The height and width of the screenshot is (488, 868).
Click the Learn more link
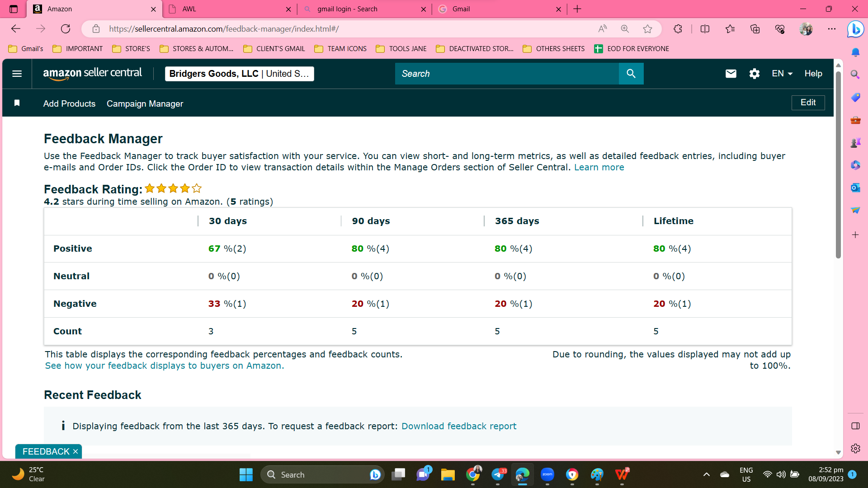click(599, 167)
